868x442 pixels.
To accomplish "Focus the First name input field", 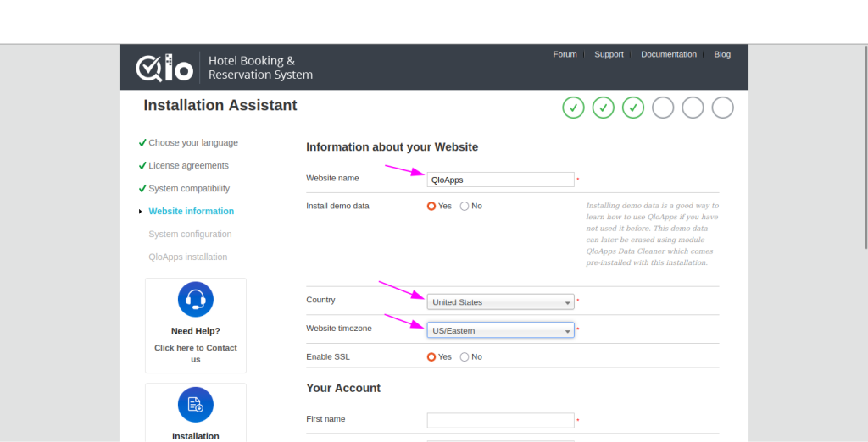I will pyautogui.click(x=500, y=421).
